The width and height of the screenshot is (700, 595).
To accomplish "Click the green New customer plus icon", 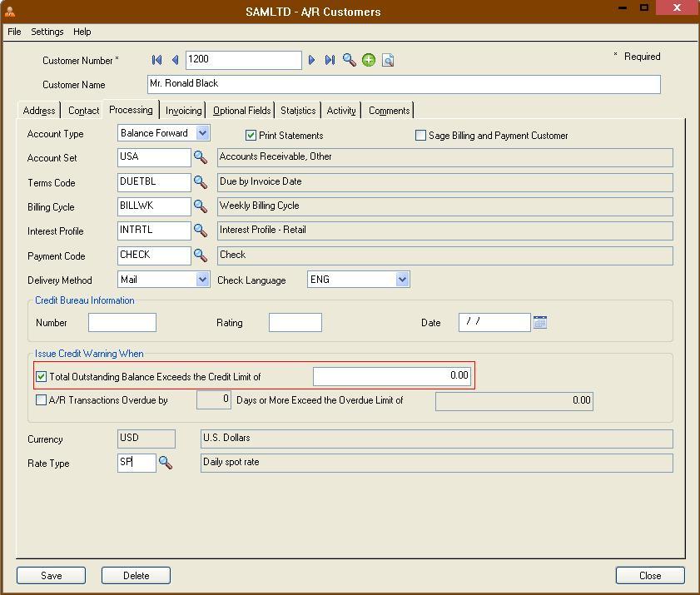I will (369, 60).
